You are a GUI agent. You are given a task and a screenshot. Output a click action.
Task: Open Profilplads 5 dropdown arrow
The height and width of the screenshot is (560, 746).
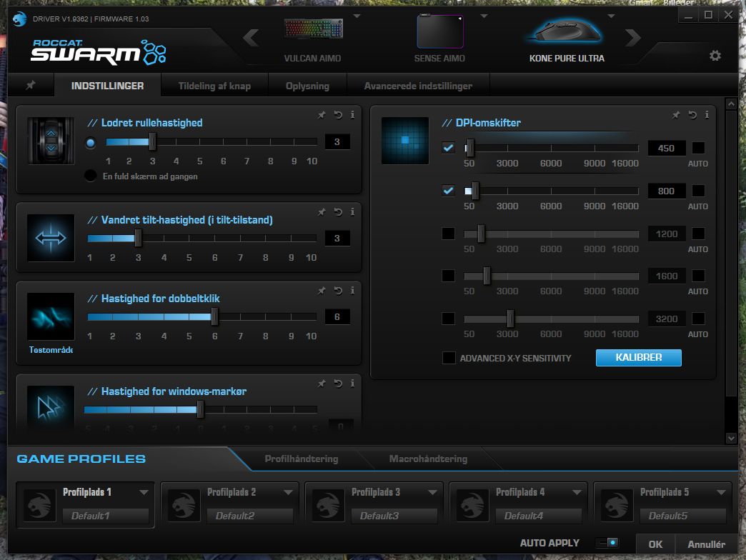[x=721, y=492]
